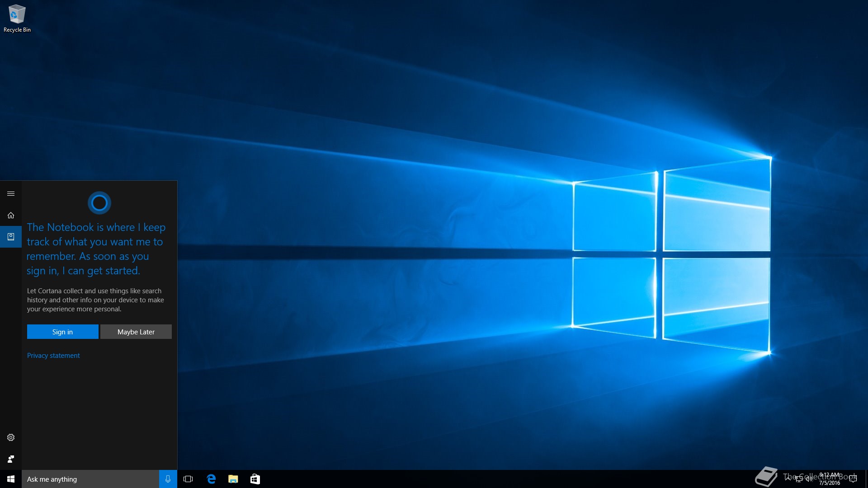The height and width of the screenshot is (488, 868).
Task: Open the Windows Store from taskbar
Action: 255,479
